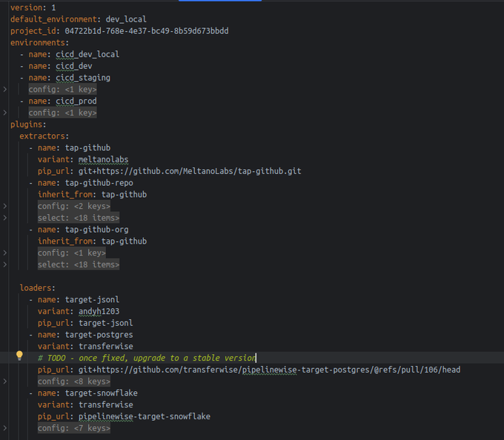Viewport: 504px width, 440px height.
Task: Expand gutter arrow for tap-github-org config
Action: [x=5, y=253]
